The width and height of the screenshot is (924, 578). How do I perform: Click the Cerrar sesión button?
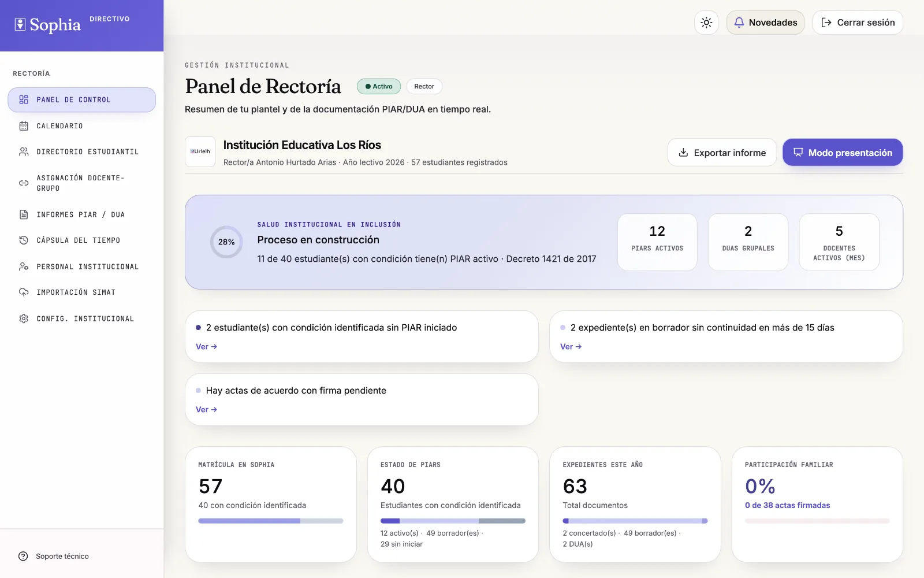click(858, 23)
